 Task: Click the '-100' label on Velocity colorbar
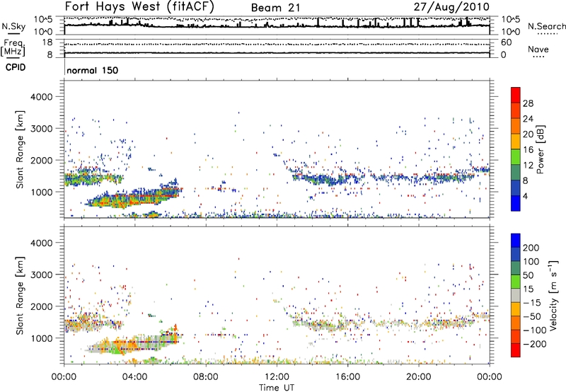tap(535, 330)
